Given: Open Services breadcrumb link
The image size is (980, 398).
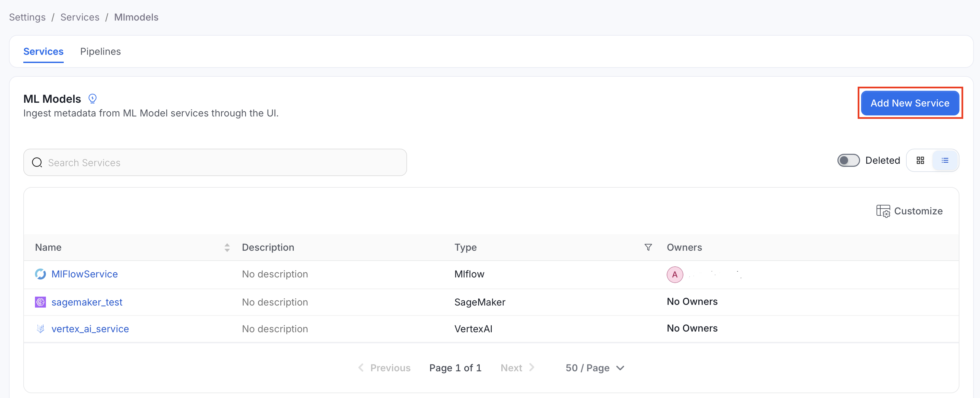Looking at the screenshot, I should coord(80,17).
